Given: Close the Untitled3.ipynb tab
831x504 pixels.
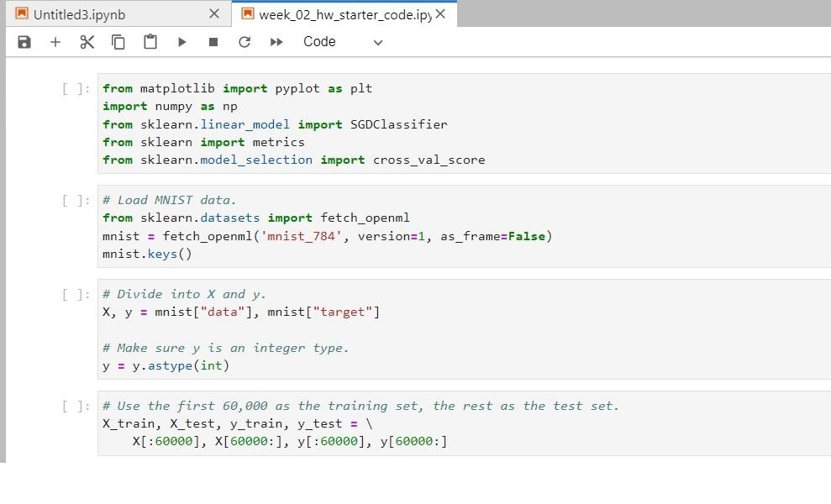Looking at the screenshot, I should 214,13.
